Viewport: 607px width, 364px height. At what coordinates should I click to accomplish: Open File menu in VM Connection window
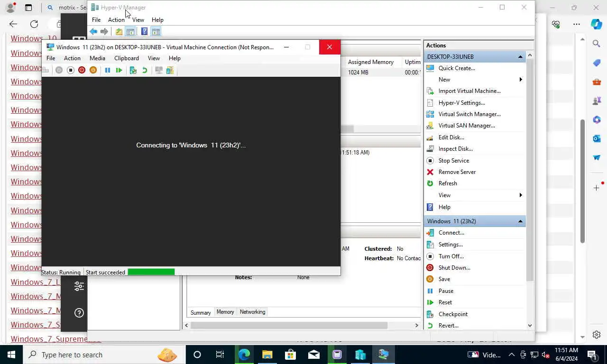51,58
